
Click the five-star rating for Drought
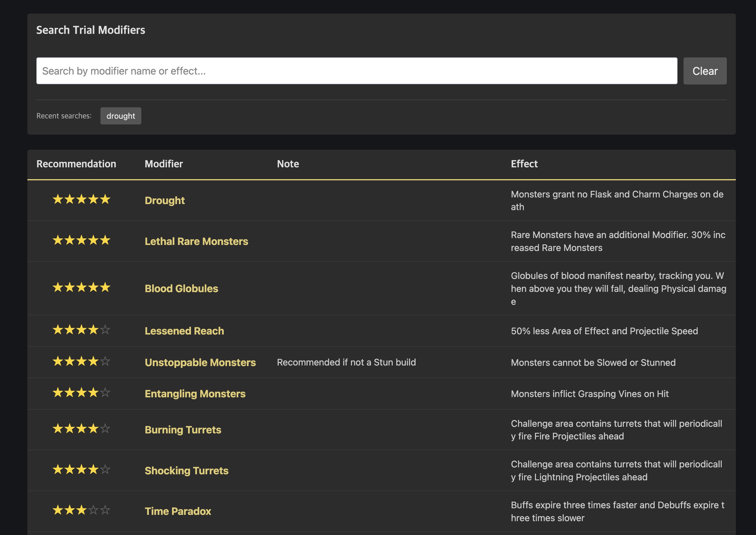81,199
